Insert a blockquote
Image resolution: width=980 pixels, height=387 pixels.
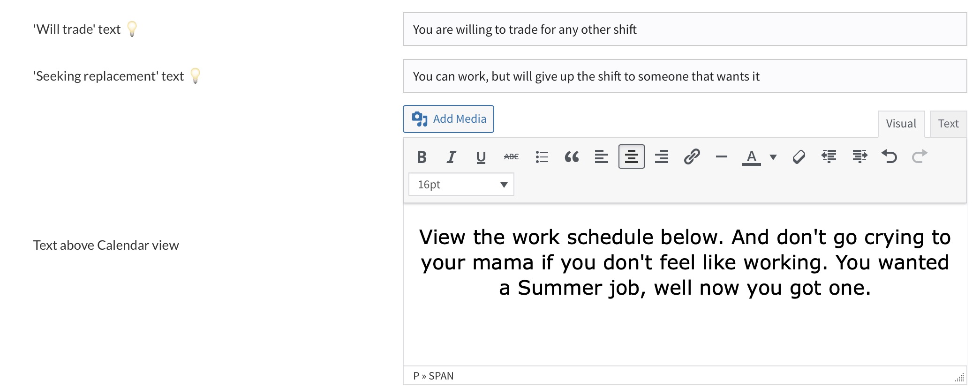tap(572, 157)
